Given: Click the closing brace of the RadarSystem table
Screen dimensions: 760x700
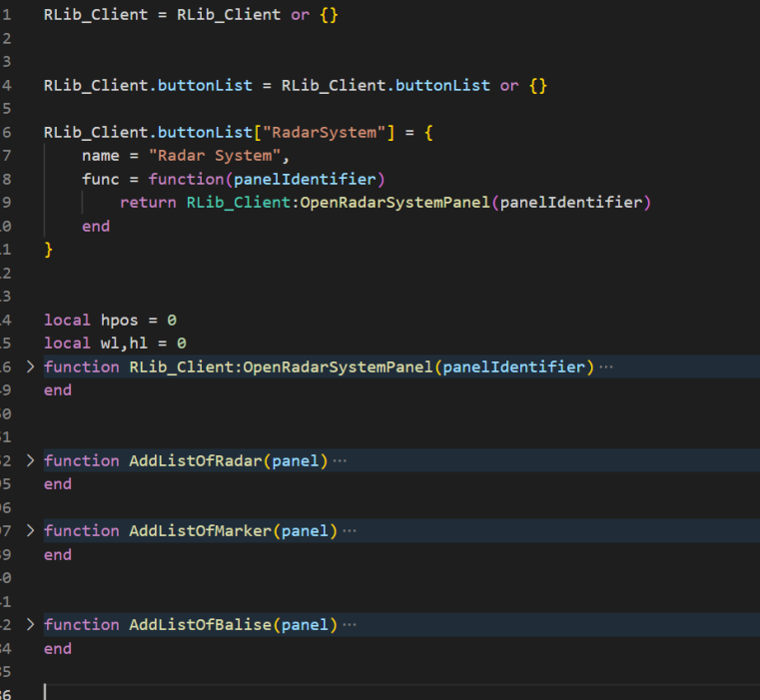Looking at the screenshot, I should (48, 250).
